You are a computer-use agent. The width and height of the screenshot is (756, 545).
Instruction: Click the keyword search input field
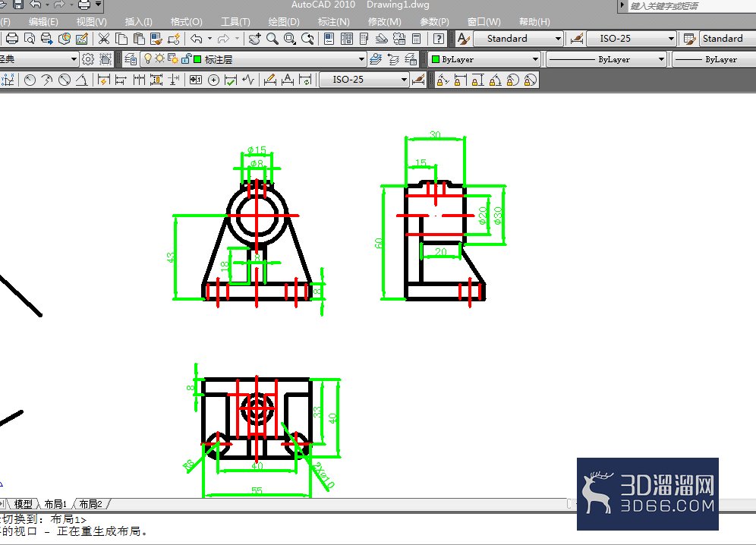click(692, 6)
